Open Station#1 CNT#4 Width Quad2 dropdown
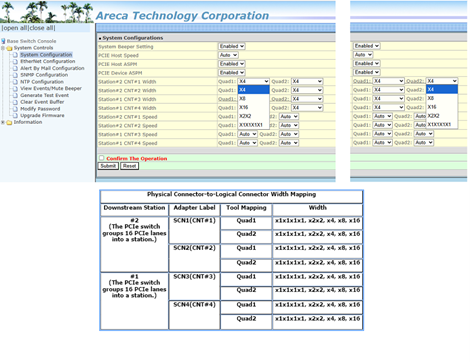Screen dimensions: 470x362 [307, 108]
